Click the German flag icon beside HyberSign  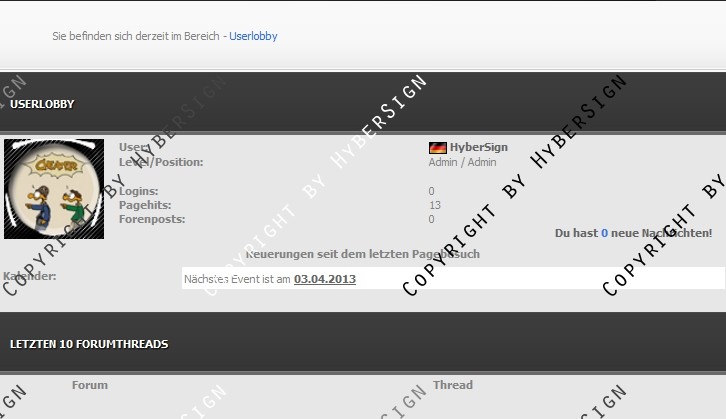[437, 148]
